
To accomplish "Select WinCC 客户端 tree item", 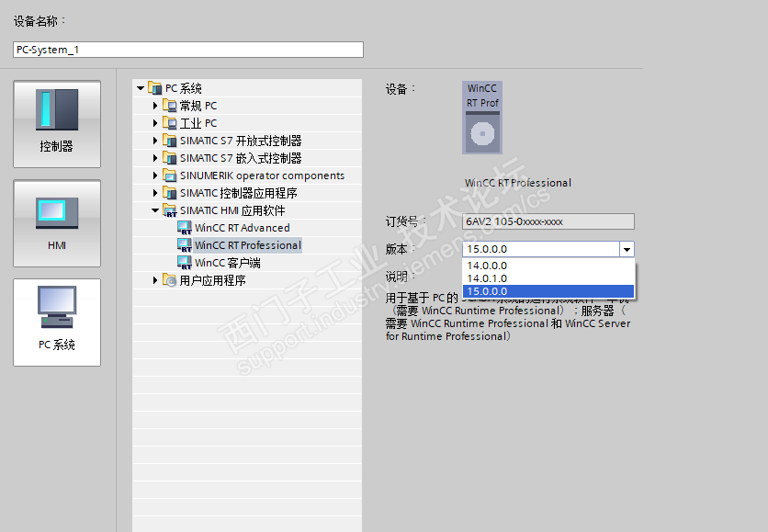I will pyautogui.click(x=227, y=263).
